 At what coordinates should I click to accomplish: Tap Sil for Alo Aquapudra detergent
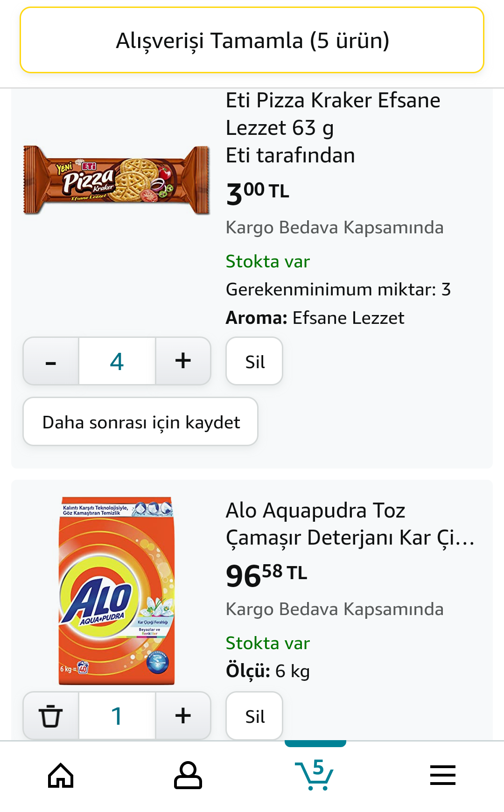(254, 716)
